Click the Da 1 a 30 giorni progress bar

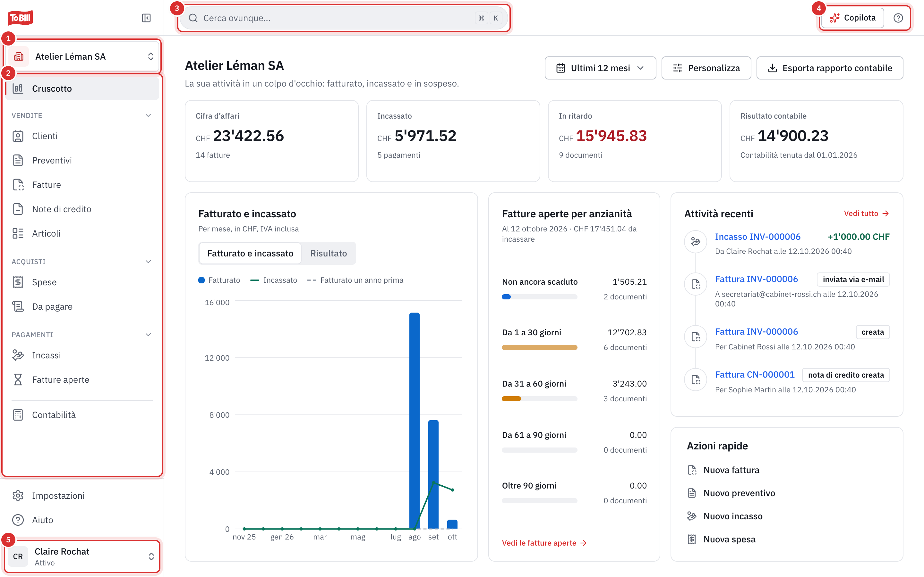[x=539, y=348]
